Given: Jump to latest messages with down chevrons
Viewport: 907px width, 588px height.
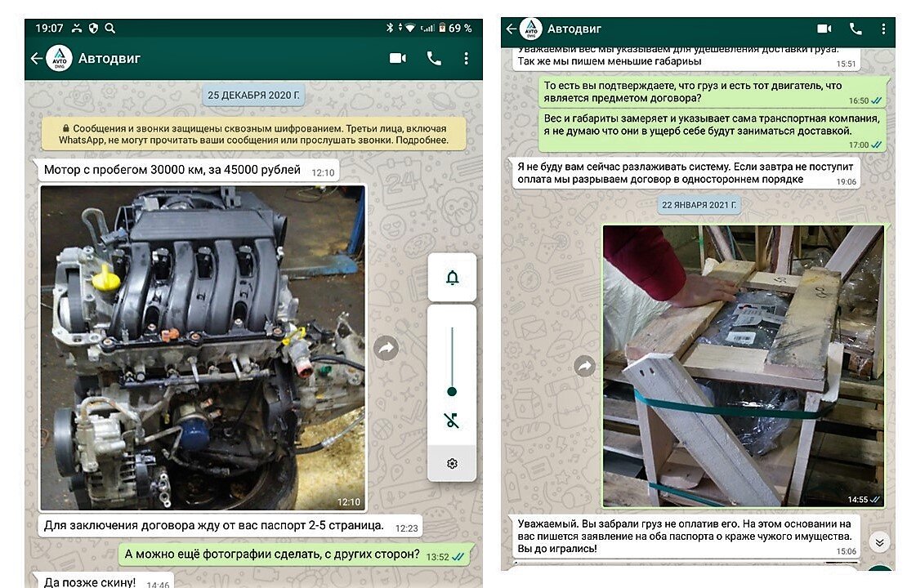Looking at the screenshot, I should click(x=879, y=542).
